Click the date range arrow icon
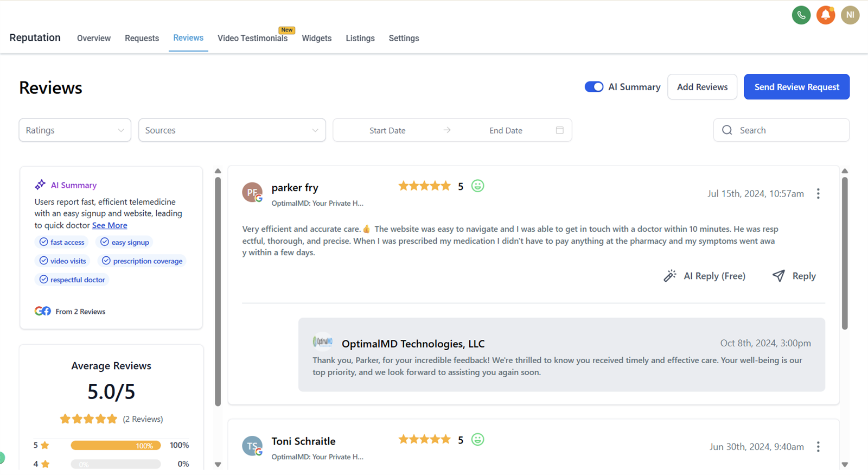This screenshot has height=475, width=868. (447, 130)
